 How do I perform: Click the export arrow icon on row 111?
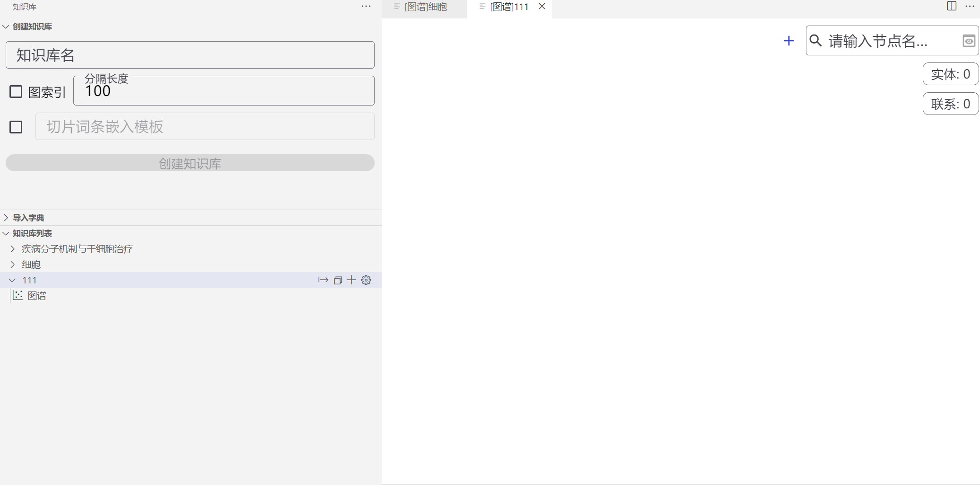pos(323,280)
